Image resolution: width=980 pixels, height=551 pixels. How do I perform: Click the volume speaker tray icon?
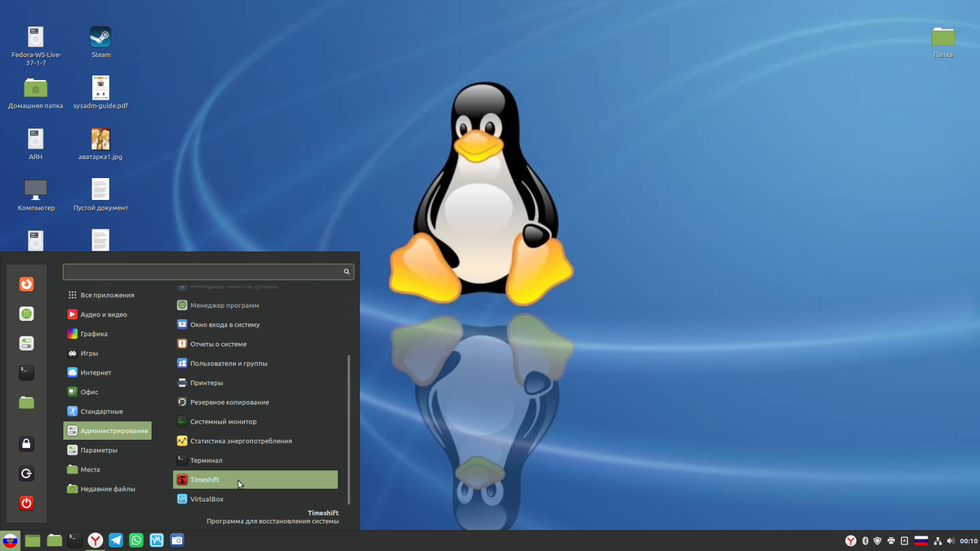coord(951,540)
